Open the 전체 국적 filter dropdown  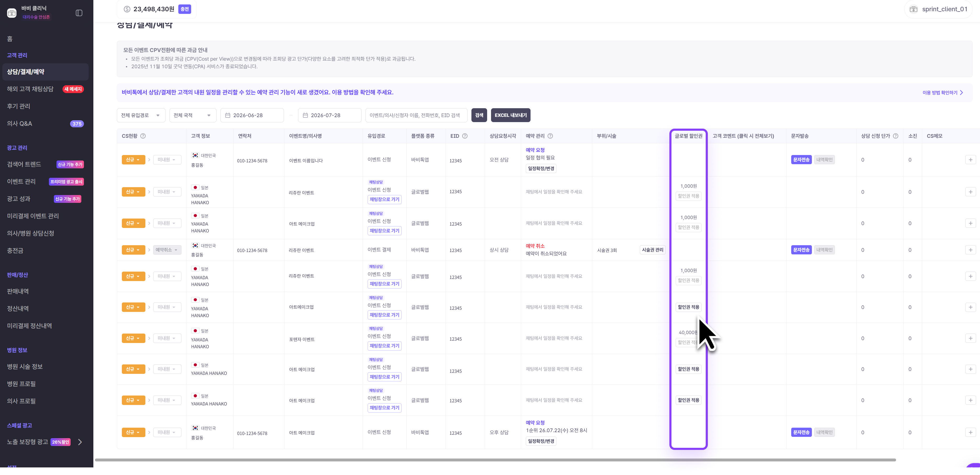click(192, 115)
